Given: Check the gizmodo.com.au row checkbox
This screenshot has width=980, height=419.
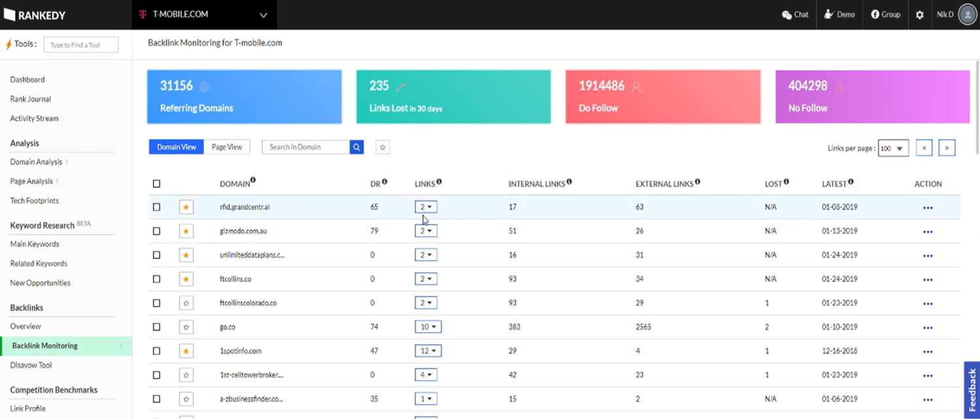Looking at the screenshot, I should click(x=156, y=231).
